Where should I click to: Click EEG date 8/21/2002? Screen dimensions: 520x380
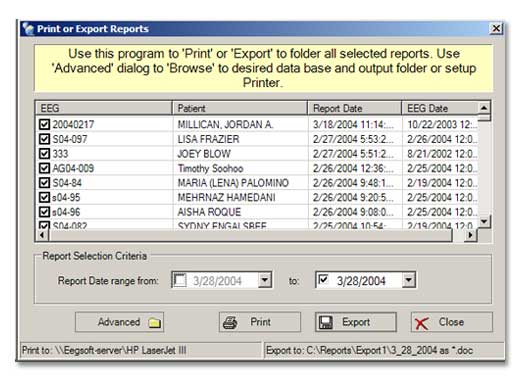442,154
